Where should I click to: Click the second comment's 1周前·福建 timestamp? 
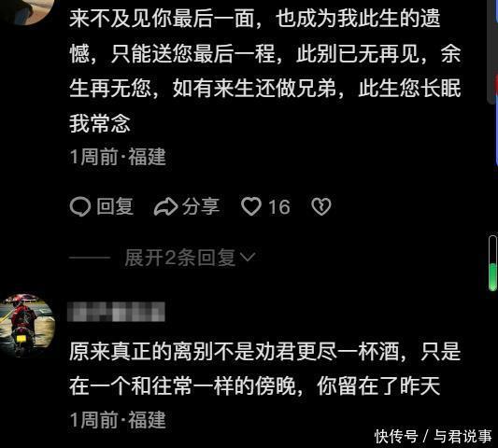pos(118,420)
